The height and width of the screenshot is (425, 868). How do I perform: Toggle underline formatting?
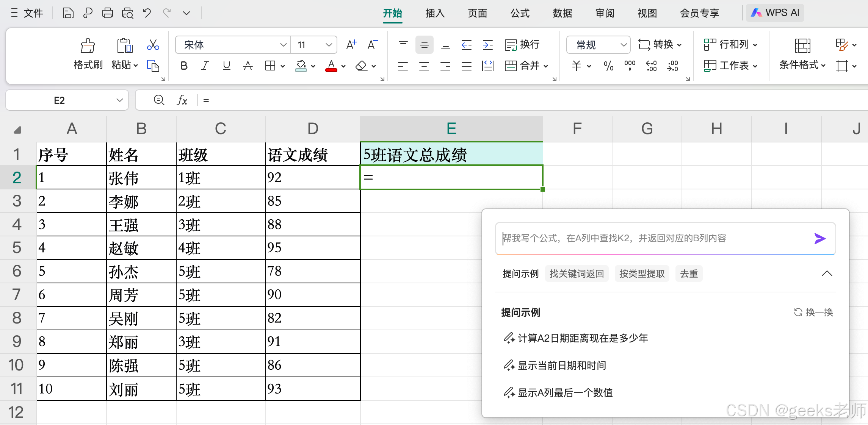pyautogui.click(x=226, y=66)
